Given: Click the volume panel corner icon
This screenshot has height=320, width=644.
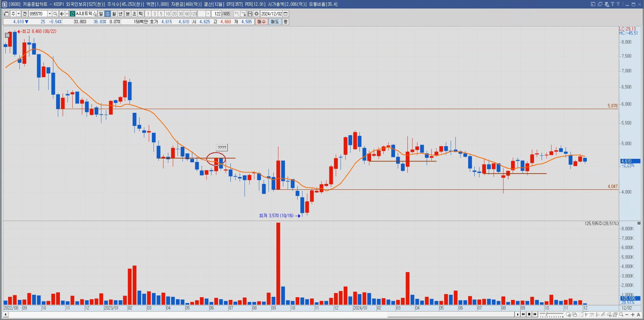Looking at the screenshot, I should 639,223.
